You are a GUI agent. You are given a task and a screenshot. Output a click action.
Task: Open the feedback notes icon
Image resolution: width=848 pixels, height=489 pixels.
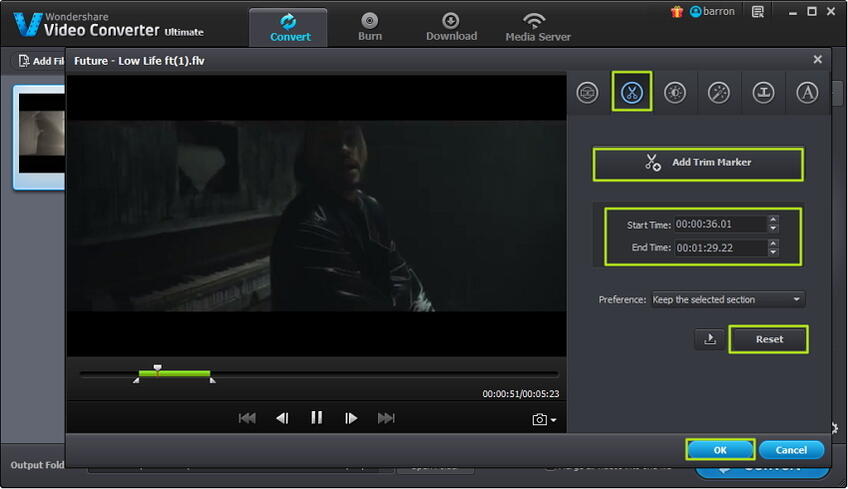click(x=758, y=11)
